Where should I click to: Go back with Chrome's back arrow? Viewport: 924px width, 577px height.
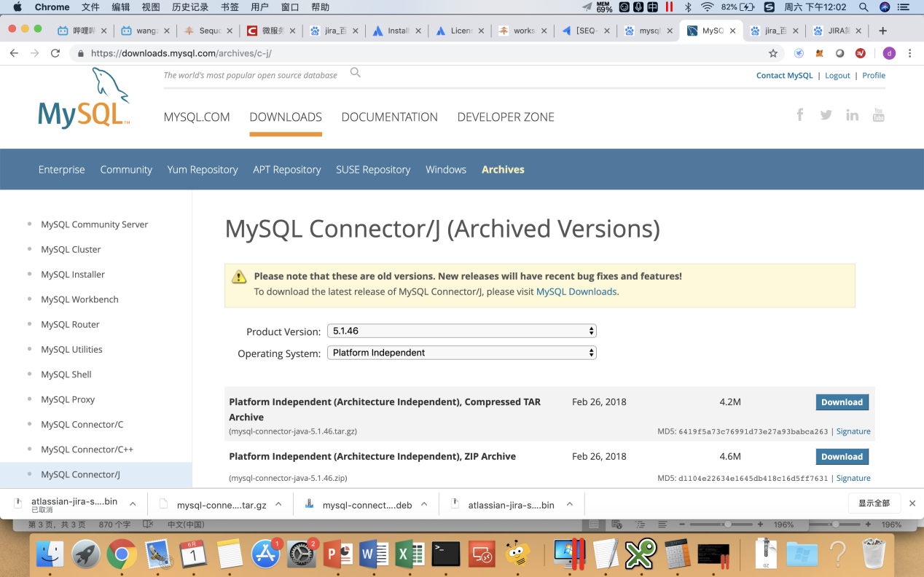[x=14, y=53]
